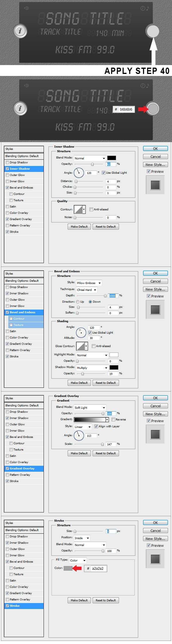Check the Reverse box in Gradient Overlay

(113, 419)
